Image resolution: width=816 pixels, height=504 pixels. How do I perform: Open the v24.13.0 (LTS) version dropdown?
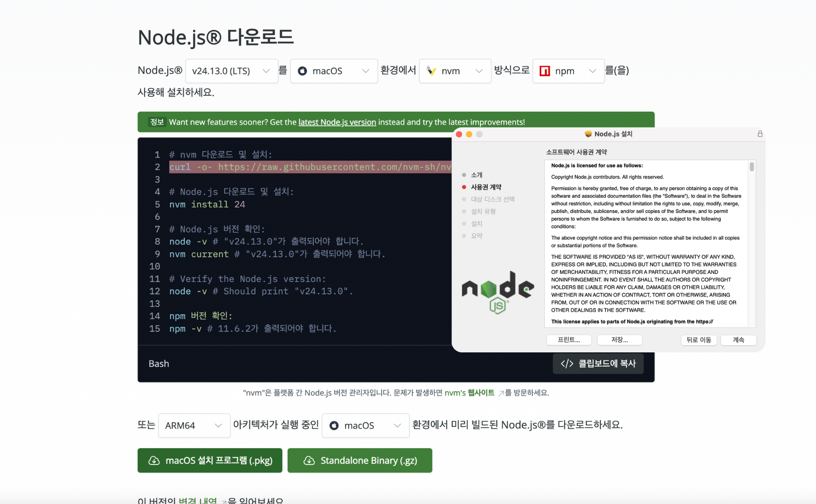[x=231, y=71]
